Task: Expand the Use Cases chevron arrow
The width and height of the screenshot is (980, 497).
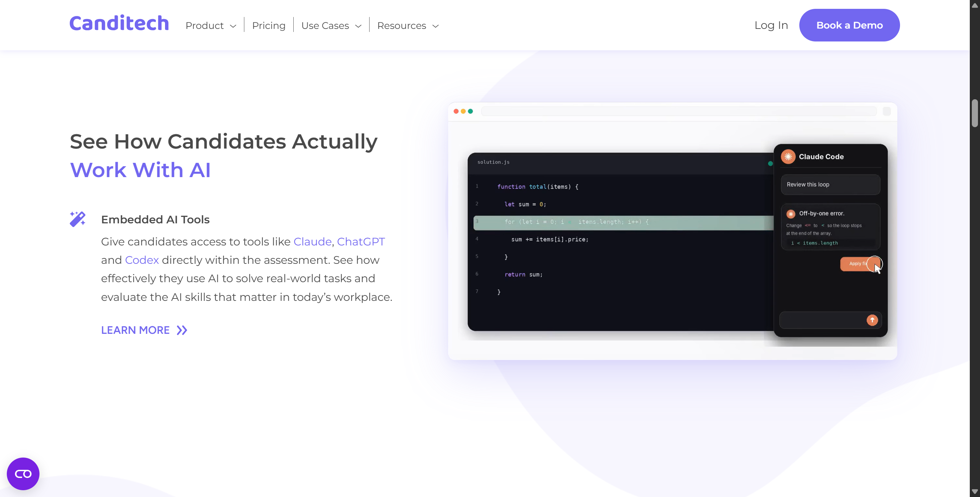Action: tap(358, 26)
